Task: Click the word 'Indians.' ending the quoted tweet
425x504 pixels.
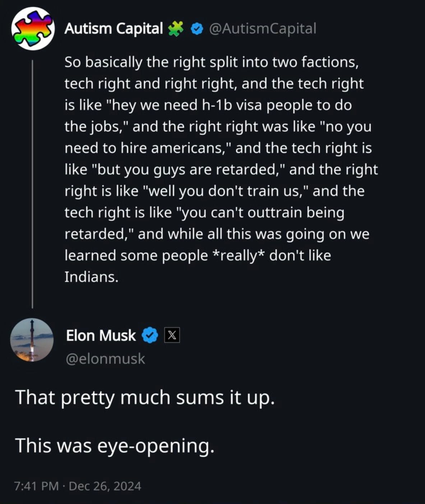Action: click(91, 277)
